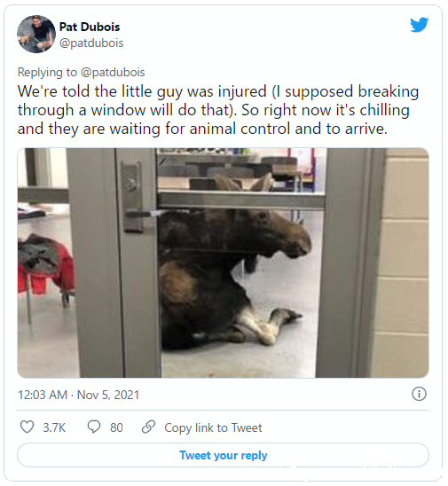Like the tweet with the heart icon
448x486 pixels.
point(27,427)
